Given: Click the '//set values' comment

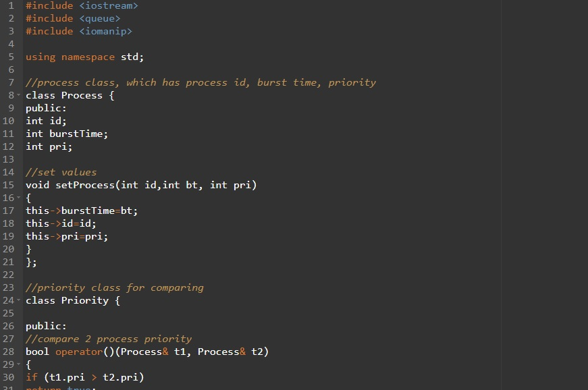Looking at the screenshot, I should click(61, 172).
